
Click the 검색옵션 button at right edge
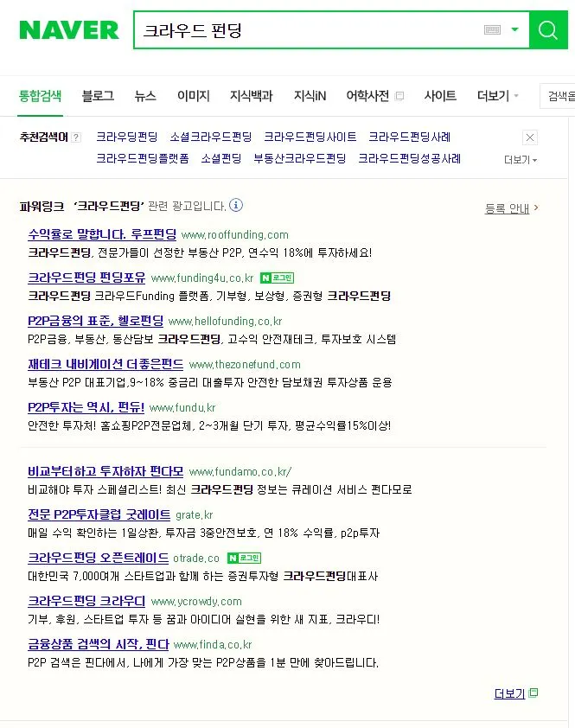pos(559,96)
